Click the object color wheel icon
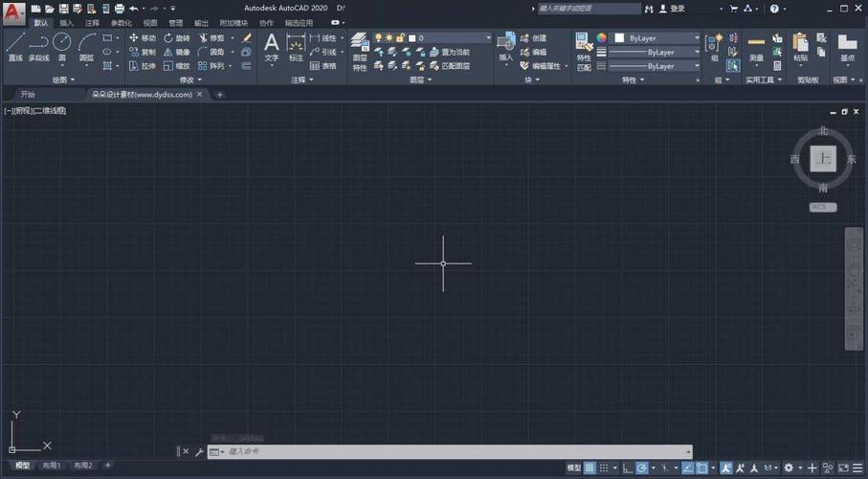Screen dimensions: 868x479 (602, 38)
